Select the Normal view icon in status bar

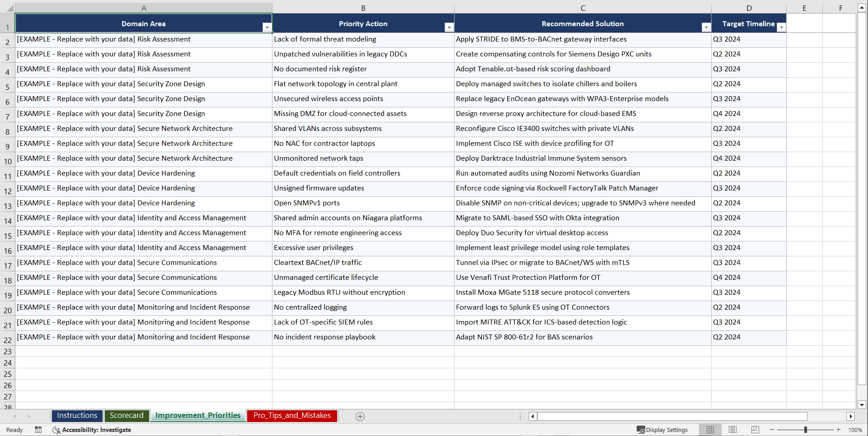click(710, 430)
